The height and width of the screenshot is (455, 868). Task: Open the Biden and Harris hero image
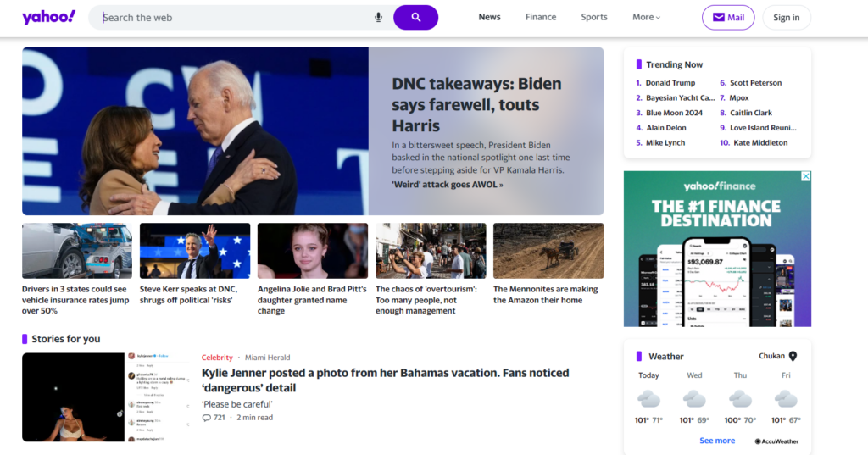coord(196,131)
